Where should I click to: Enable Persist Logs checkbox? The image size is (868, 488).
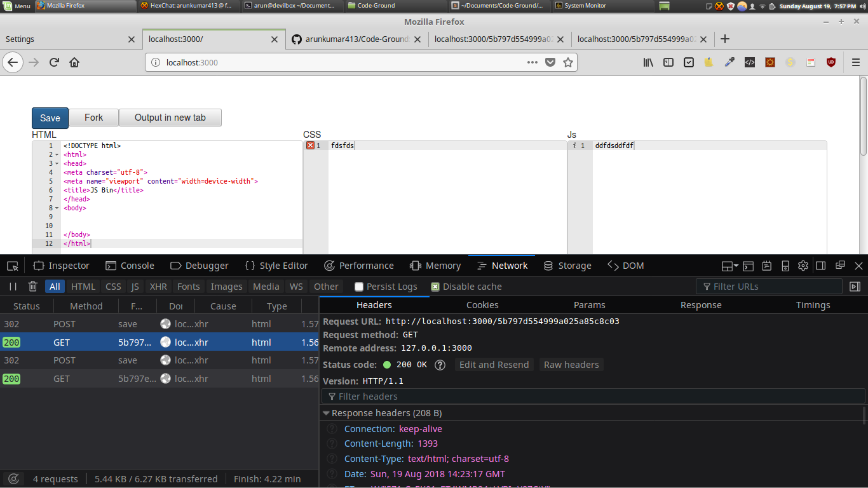tap(359, 287)
